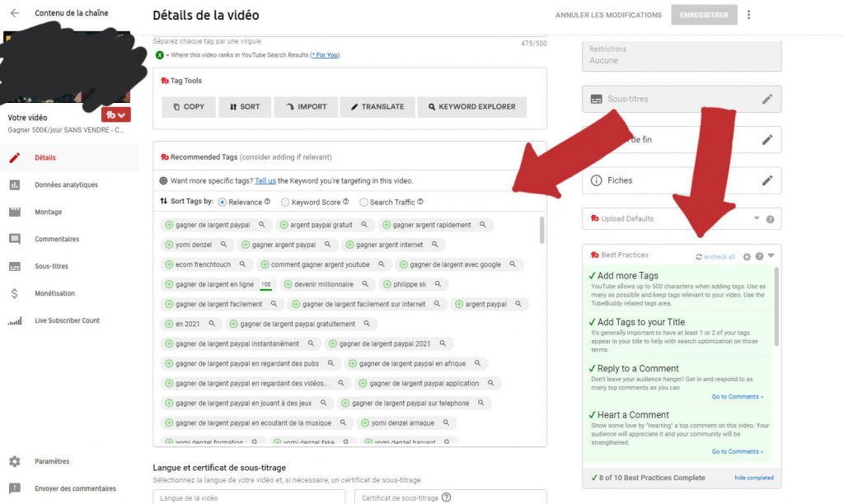Edit Sous-titres with pencil icon
Viewport: 844px width, 504px height.
(x=767, y=99)
